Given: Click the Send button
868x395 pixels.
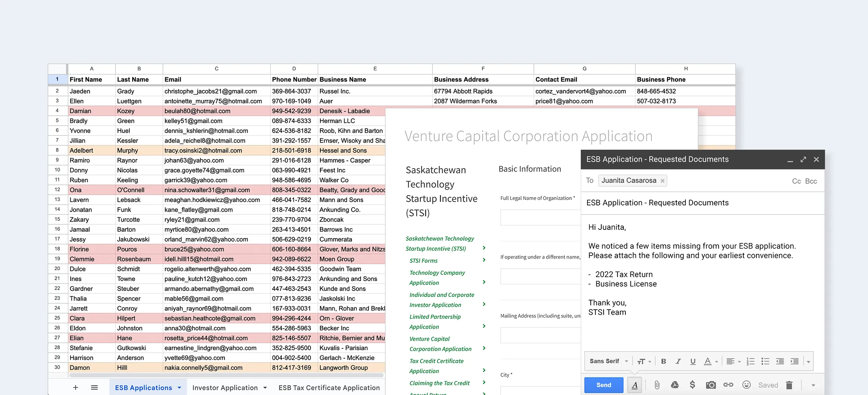Looking at the screenshot, I should click(x=604, y=385).
